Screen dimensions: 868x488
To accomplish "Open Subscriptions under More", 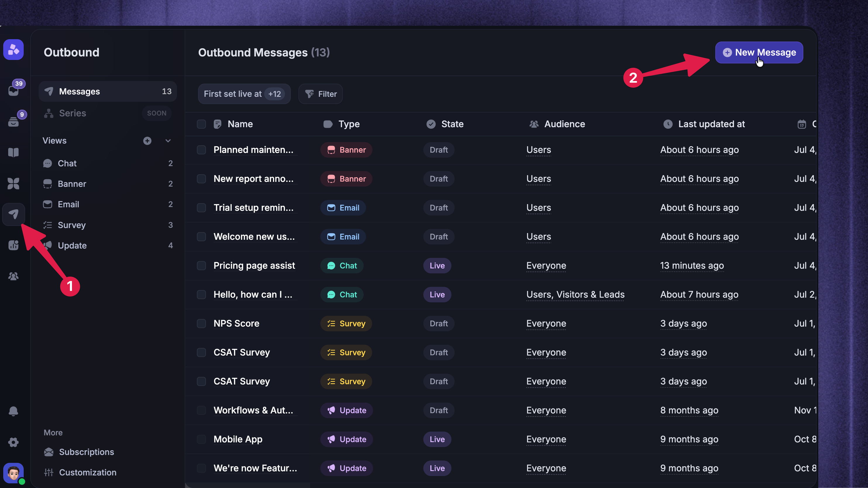I will [79, 452].
